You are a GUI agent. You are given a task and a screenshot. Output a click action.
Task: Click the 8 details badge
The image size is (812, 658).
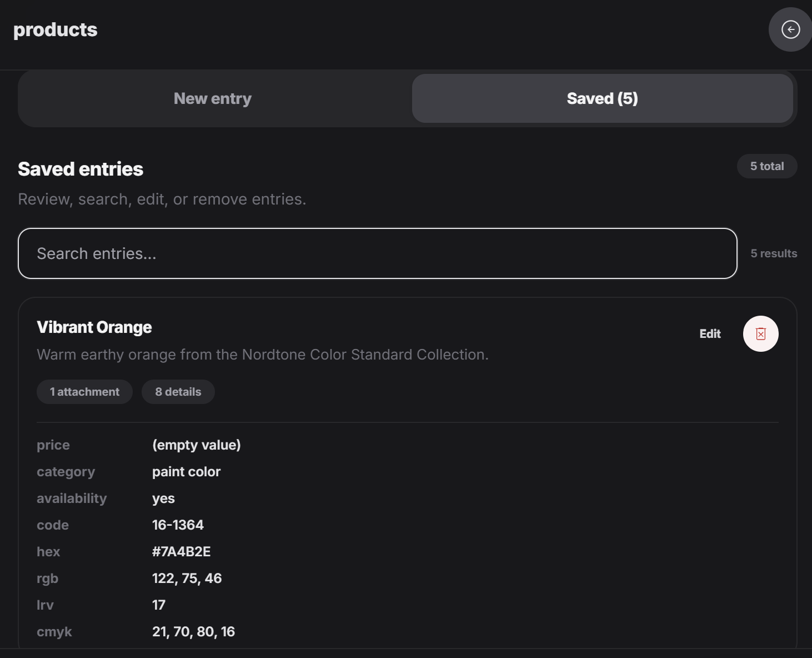coord(178,392)
